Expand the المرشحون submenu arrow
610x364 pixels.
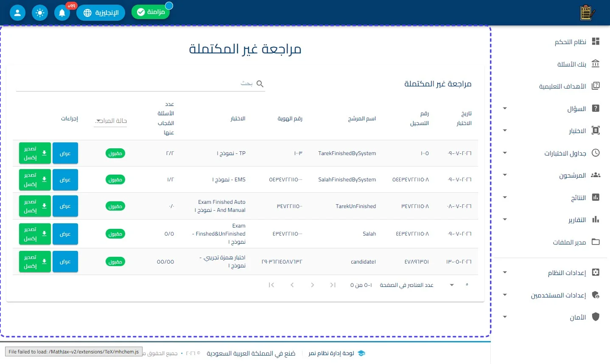point(505,175)
